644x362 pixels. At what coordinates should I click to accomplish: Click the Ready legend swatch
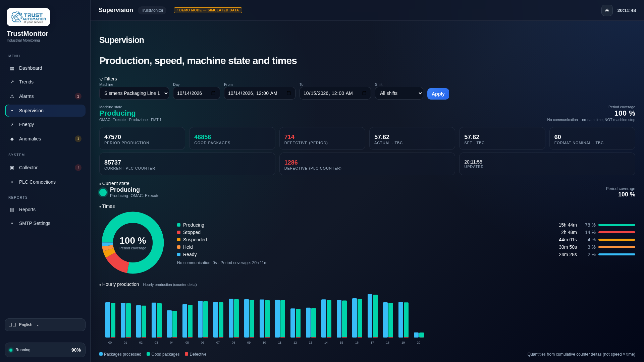pos(179,255)
